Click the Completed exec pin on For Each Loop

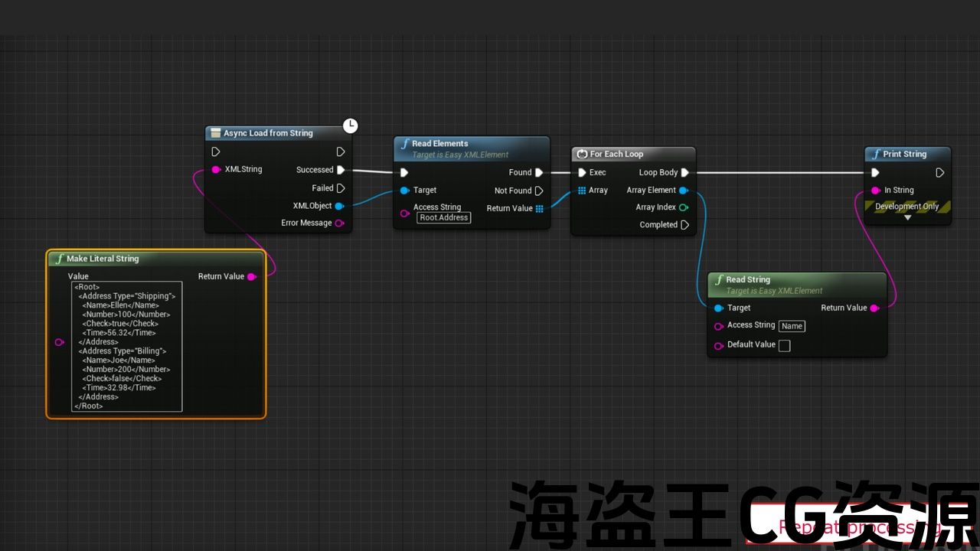(x=684, y=225)
